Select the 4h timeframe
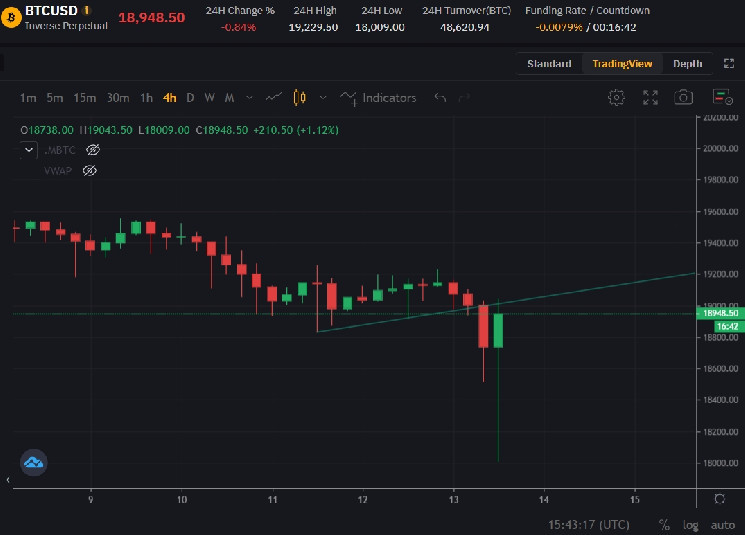This screenshot has height=535, width=745. pyautogui.click(x=170, y=98)
